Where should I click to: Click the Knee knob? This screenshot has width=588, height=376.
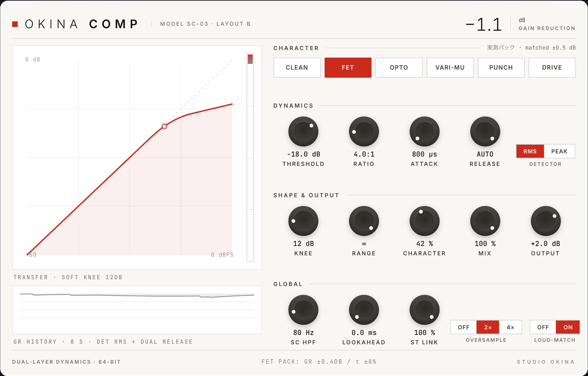coord(303,221)
